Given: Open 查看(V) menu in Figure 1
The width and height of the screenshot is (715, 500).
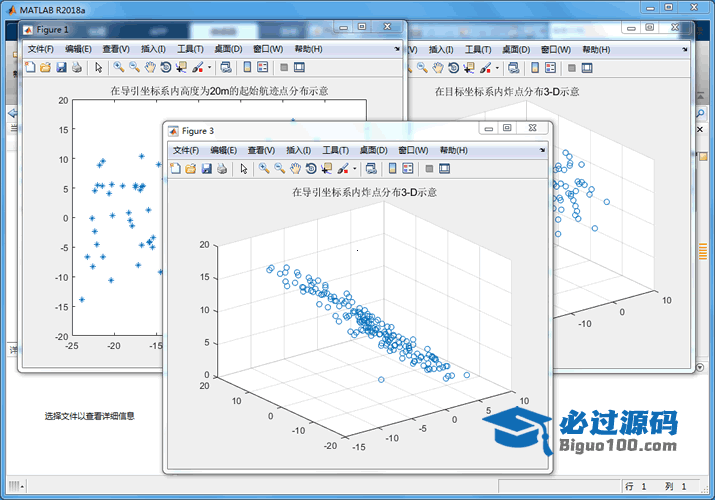Looking at the screenshot, I should 116,49.
